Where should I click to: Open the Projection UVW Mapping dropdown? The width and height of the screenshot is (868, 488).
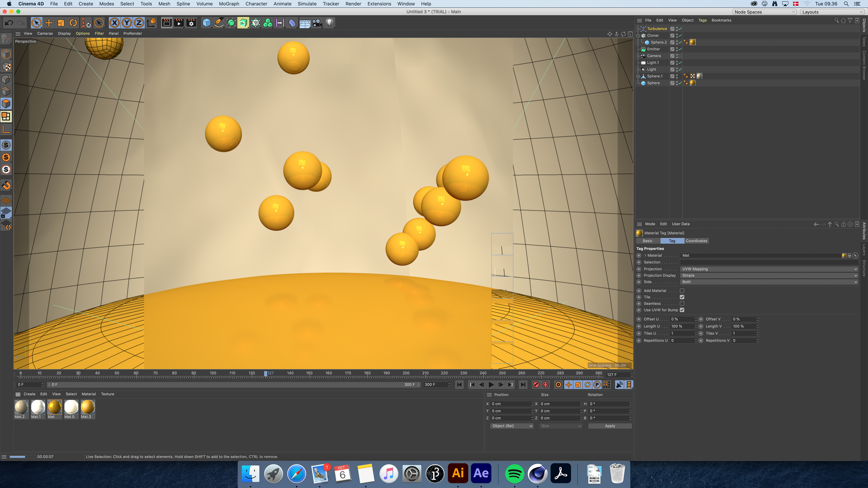(769, 269)
